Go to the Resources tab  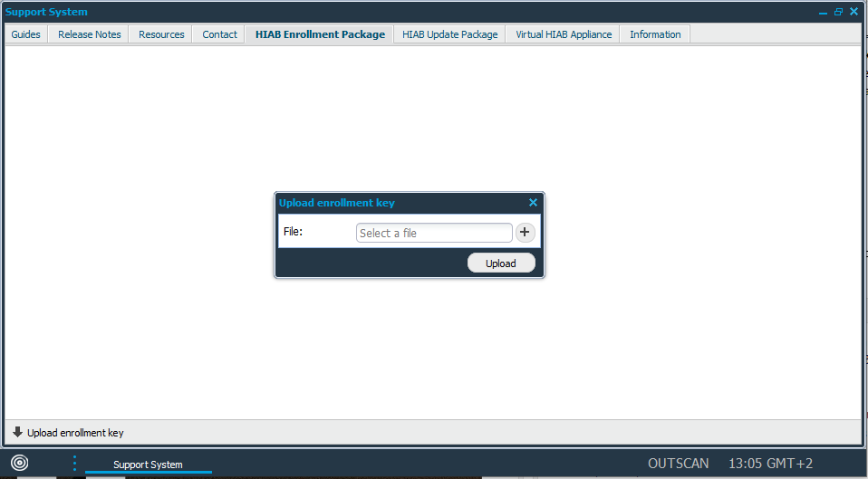tap(161, 34)
